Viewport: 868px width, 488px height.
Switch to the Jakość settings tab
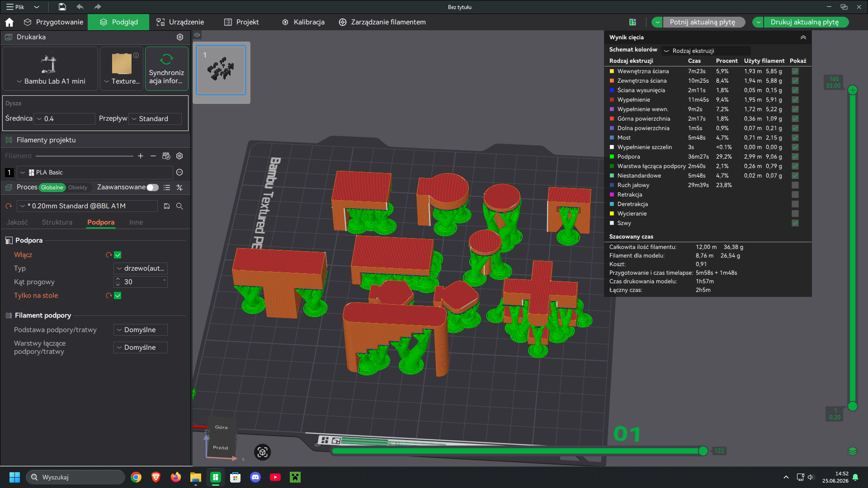point(17,222)
